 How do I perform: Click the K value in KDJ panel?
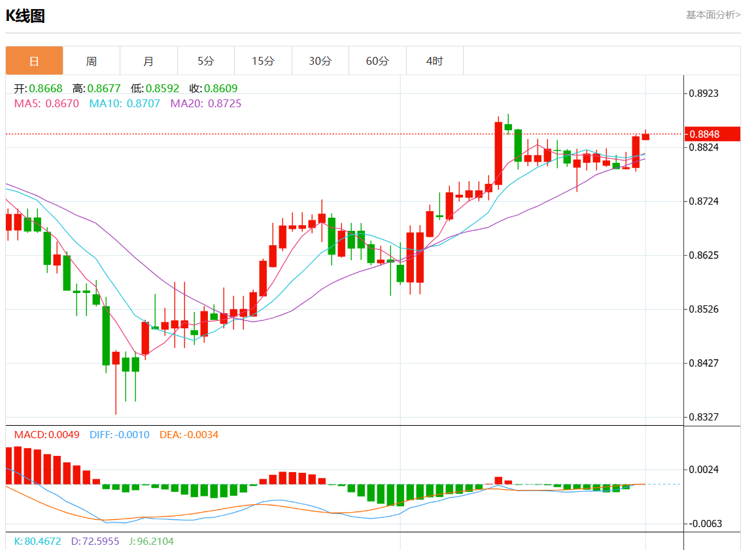[x=37, y=541]
